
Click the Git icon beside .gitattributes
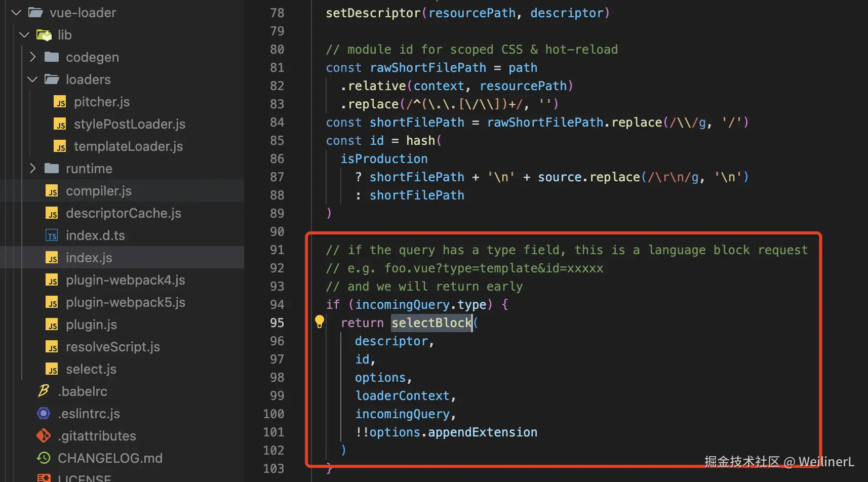[x=44, y=435]
